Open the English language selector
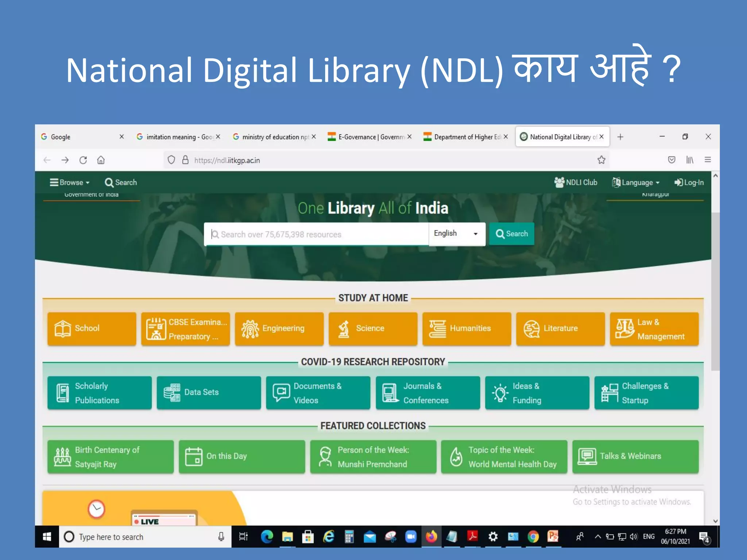The width and height of the screenshot is (747, 560). tap(457, 234)
